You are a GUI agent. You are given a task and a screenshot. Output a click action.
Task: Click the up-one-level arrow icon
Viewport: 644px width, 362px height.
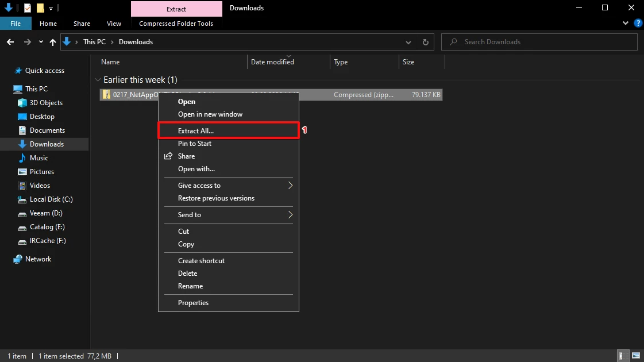point(53,42)
